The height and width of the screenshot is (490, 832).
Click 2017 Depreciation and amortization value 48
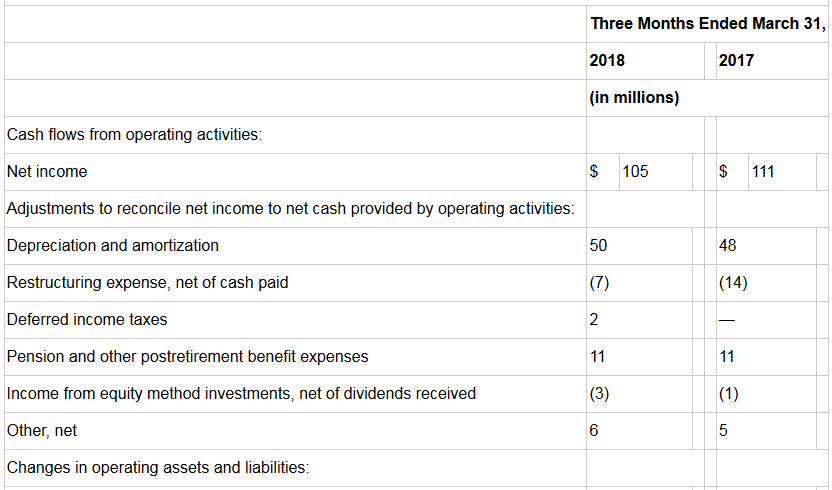pos(727,246)
